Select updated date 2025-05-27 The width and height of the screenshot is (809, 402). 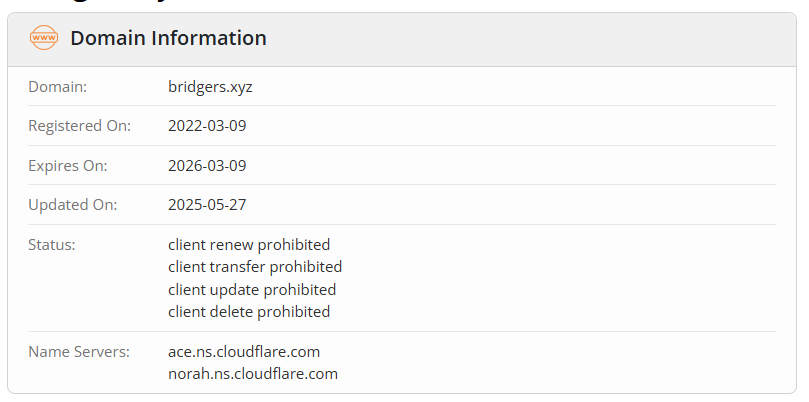pyautogui.click(x=207, y=205)
